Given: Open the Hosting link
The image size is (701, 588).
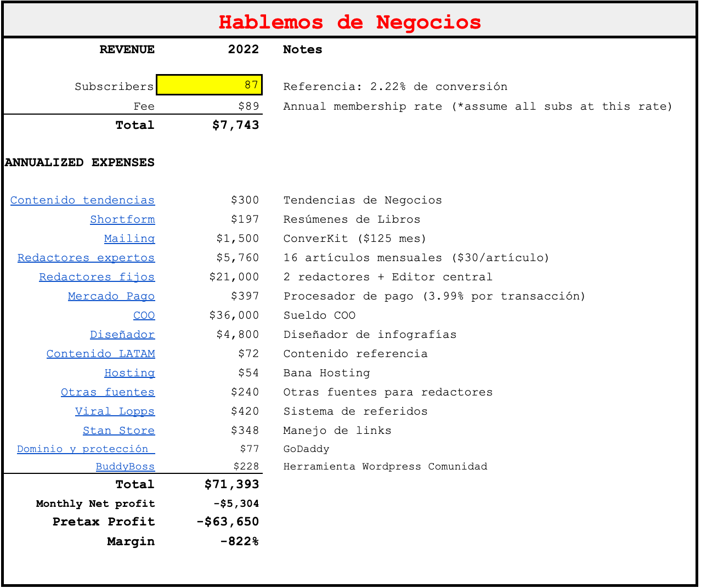Looking at the screenshot, I should point(130,373).
